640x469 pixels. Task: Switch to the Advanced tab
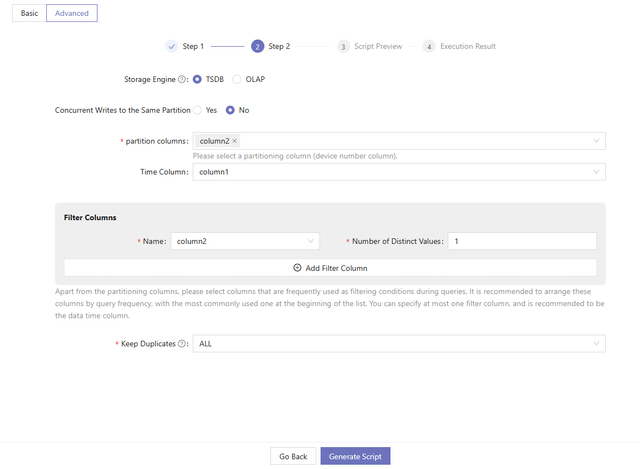(x=71, y=14)
